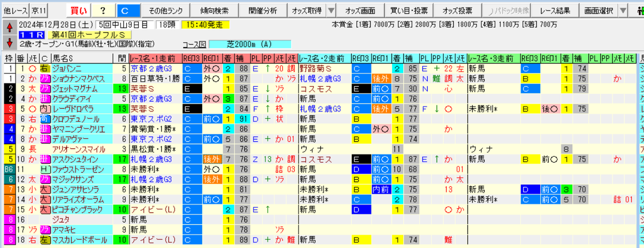
Task: Click the ソラ icon beside マジックサンズ
Action: coord(44,179)
